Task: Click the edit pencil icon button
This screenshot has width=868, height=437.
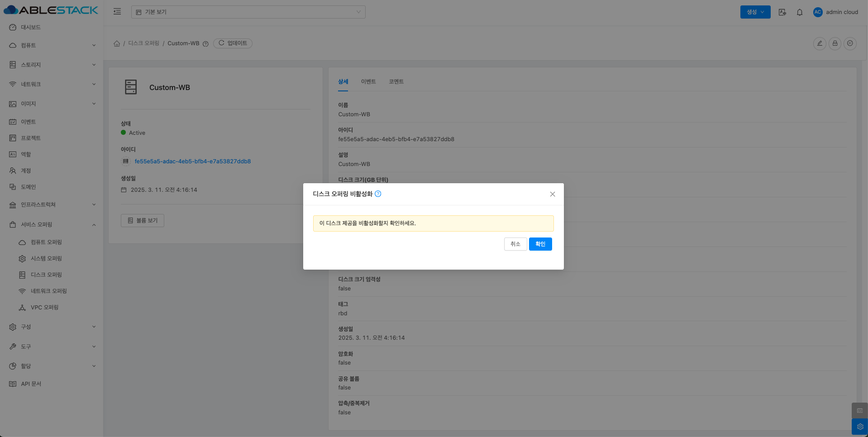Action: pyautogui.click(x=819, y=43)
